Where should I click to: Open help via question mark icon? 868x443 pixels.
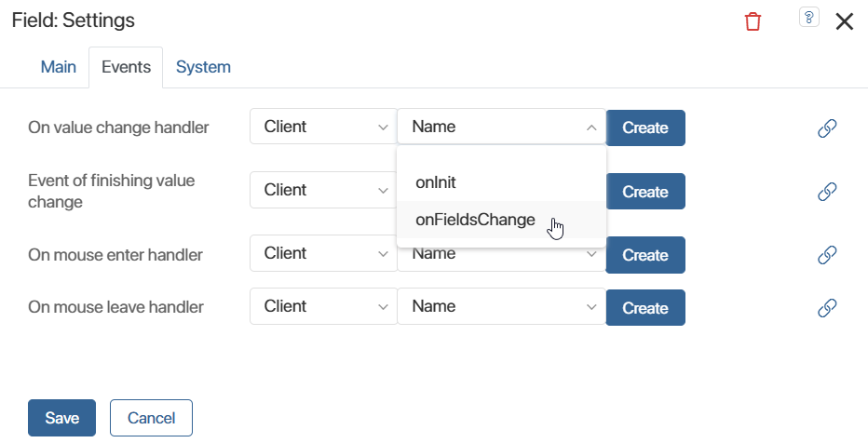pos(808,17)
